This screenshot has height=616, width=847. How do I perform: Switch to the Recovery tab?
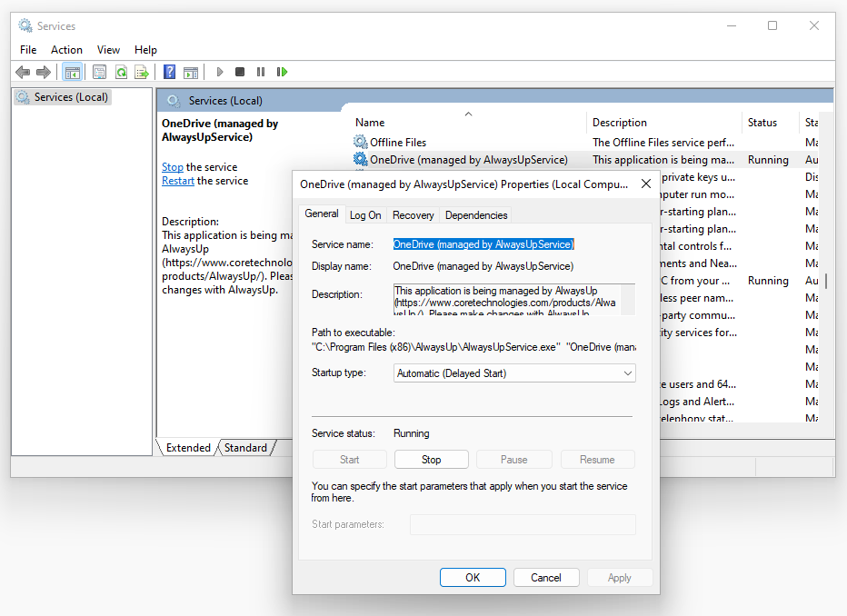point(414,215)
